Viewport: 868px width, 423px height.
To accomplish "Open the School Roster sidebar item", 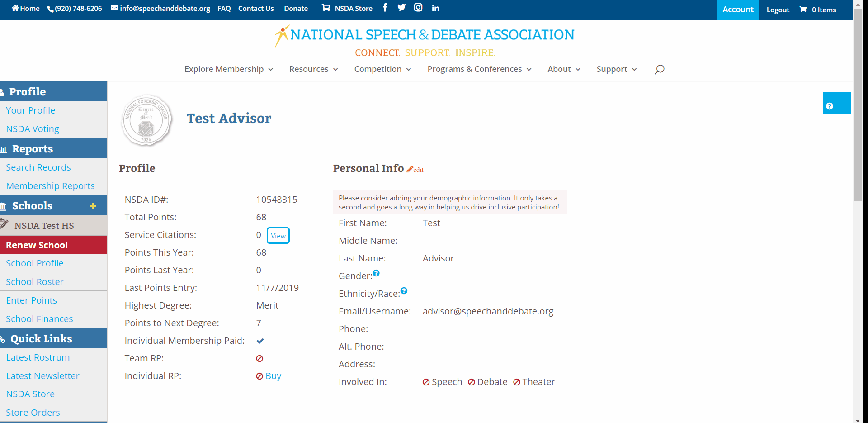I will [35, 282].
